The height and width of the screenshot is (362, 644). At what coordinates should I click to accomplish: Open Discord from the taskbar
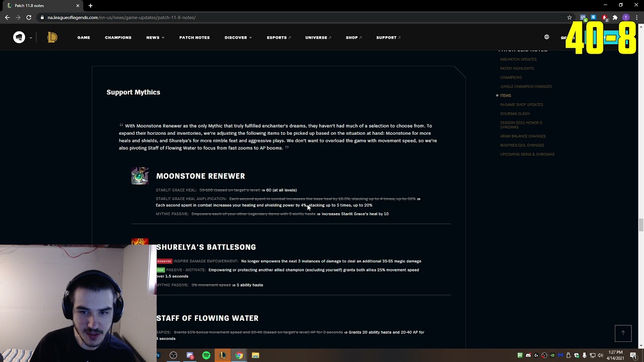point(190,355)
